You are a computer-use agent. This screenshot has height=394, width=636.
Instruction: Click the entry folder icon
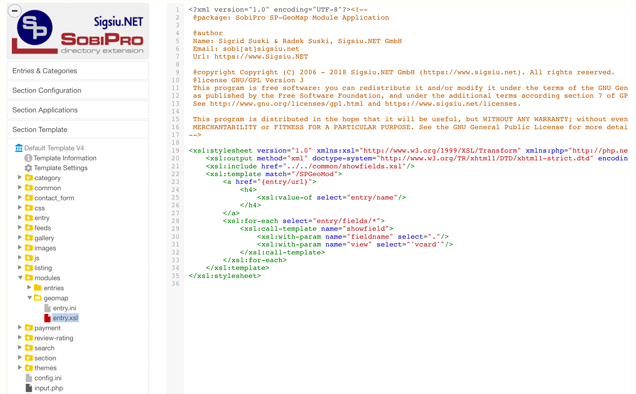(x=29, y=217)
